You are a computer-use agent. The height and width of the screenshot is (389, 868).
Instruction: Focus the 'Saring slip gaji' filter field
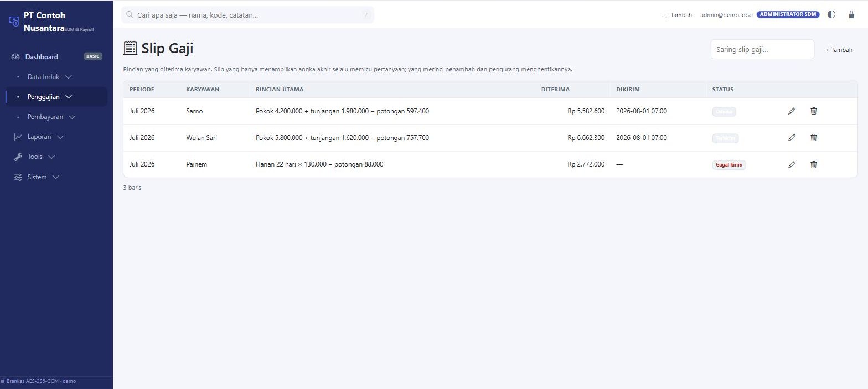click(762, 49)
